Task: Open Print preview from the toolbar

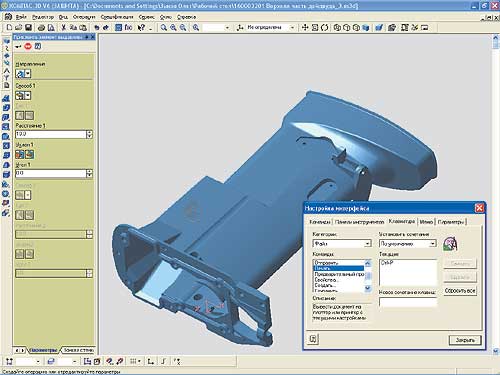Action: click(51, 28)
